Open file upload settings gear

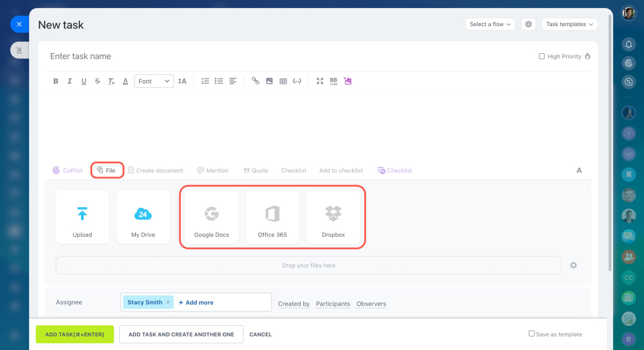[574, 265]
